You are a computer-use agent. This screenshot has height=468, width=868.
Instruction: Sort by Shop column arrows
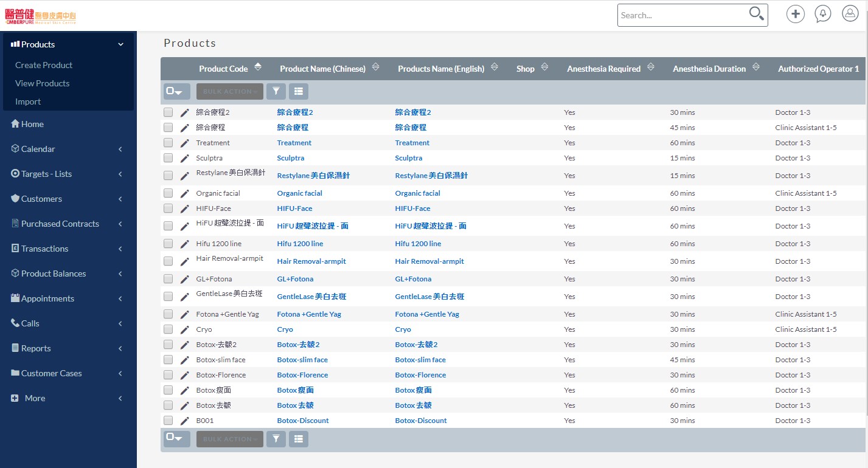tap(544, 67)
